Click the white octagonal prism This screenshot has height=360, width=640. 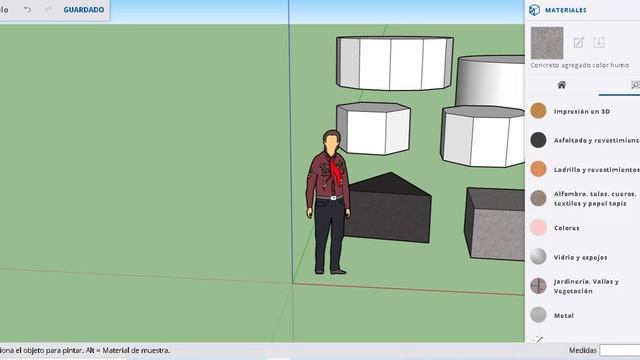(483, 136)
